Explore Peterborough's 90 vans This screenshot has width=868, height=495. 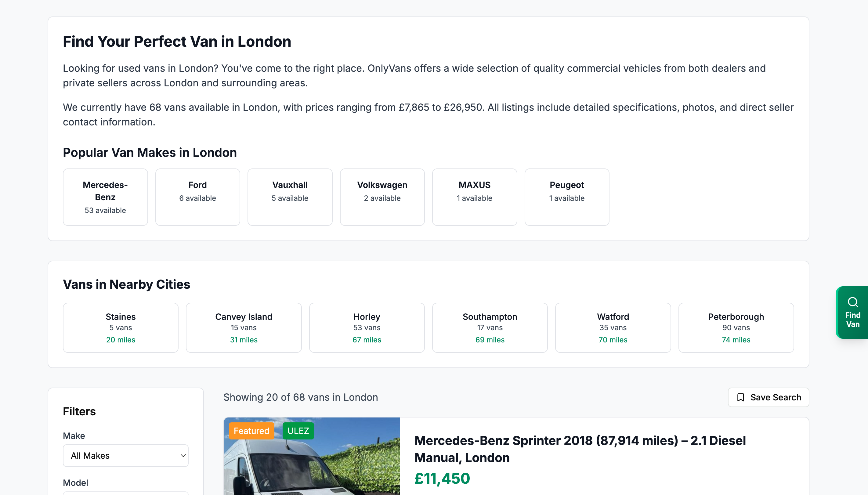pos(736,327)
